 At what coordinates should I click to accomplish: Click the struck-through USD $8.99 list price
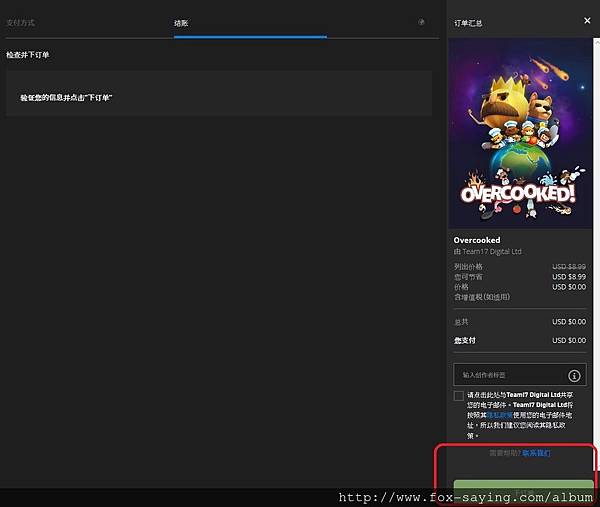[x=569, y=266]
